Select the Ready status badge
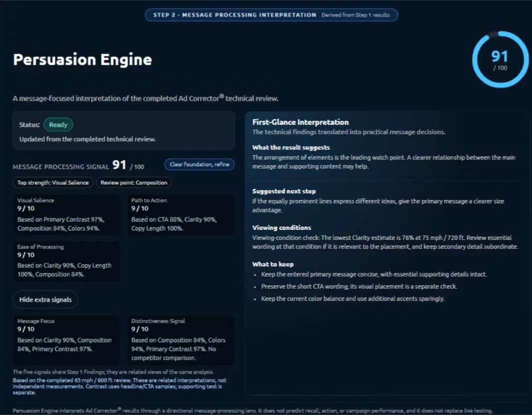The width and height of the screenshot is (532, 415). 58,125
